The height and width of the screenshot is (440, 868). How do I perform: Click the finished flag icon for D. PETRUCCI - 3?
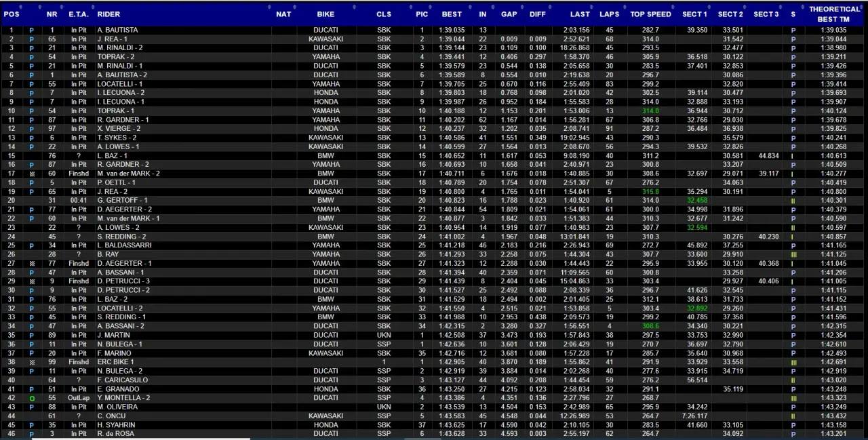pyautogui.click(x=31, y=281)
